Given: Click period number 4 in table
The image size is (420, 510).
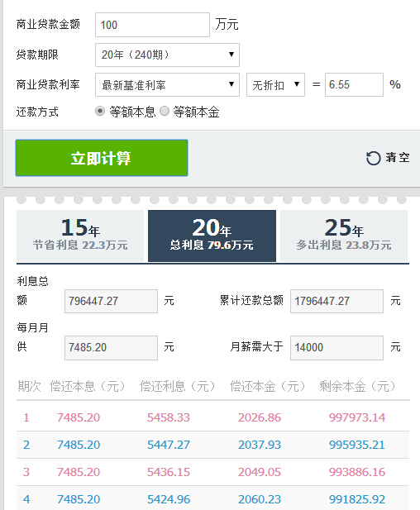Looking at the screenshot, I should [26, 499].
